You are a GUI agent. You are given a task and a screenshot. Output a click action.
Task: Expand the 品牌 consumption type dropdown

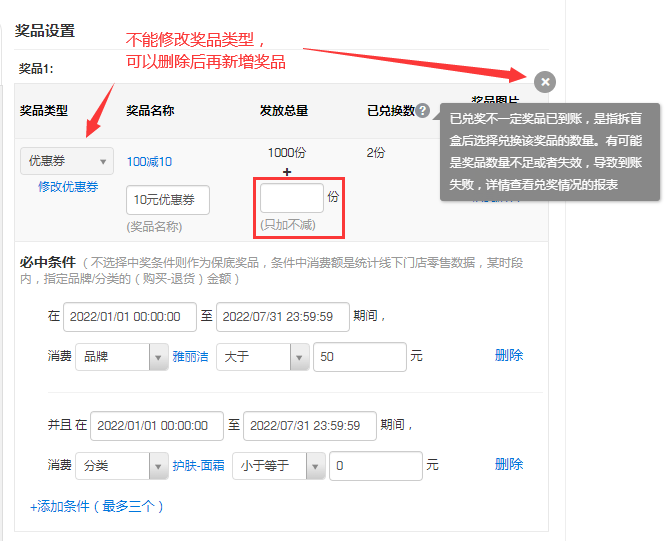click(x=121, y=356)
